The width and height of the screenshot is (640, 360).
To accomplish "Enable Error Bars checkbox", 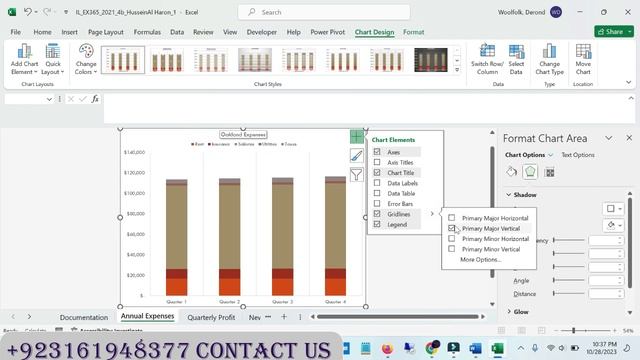I will coord(377,203).
